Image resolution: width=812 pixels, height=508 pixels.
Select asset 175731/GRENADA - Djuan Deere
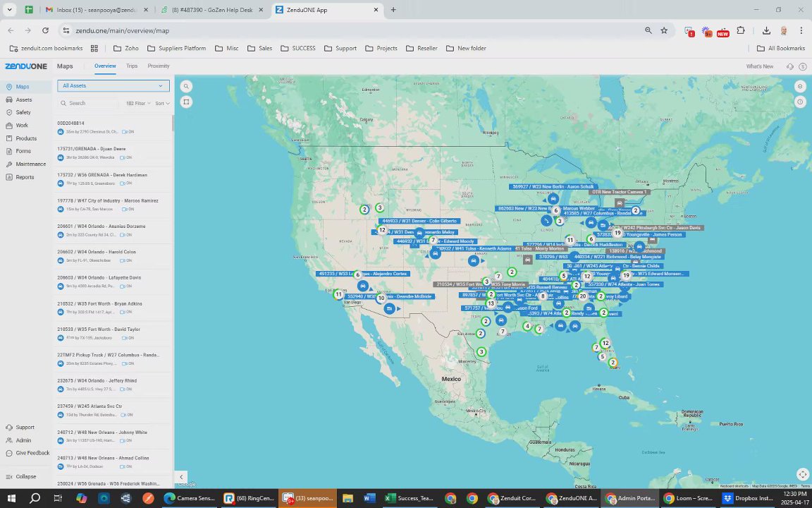pos(112,153)
